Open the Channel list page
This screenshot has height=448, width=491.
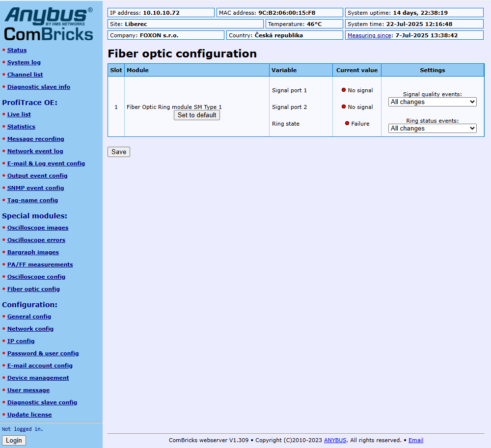point(25,75)
